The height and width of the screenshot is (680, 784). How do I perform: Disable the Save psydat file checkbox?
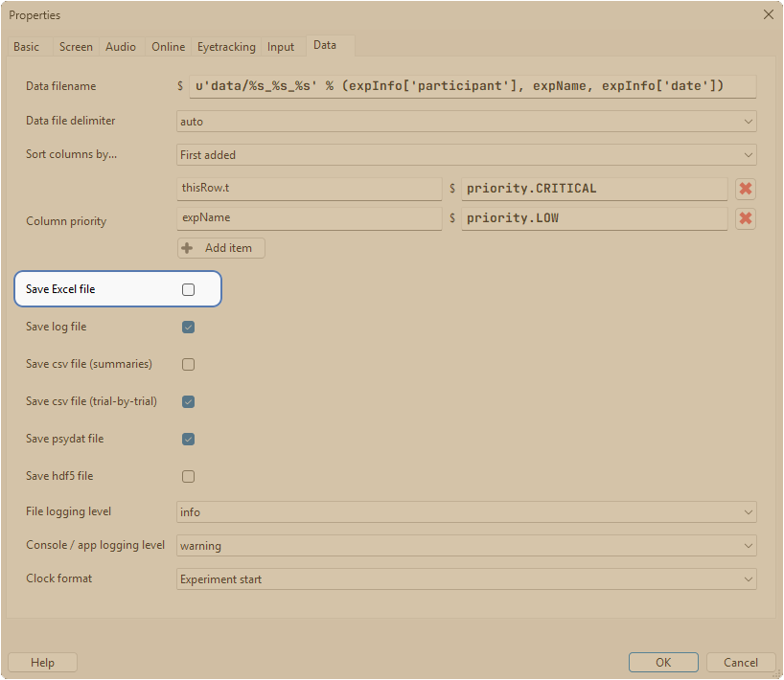click(x=188, y=440)
